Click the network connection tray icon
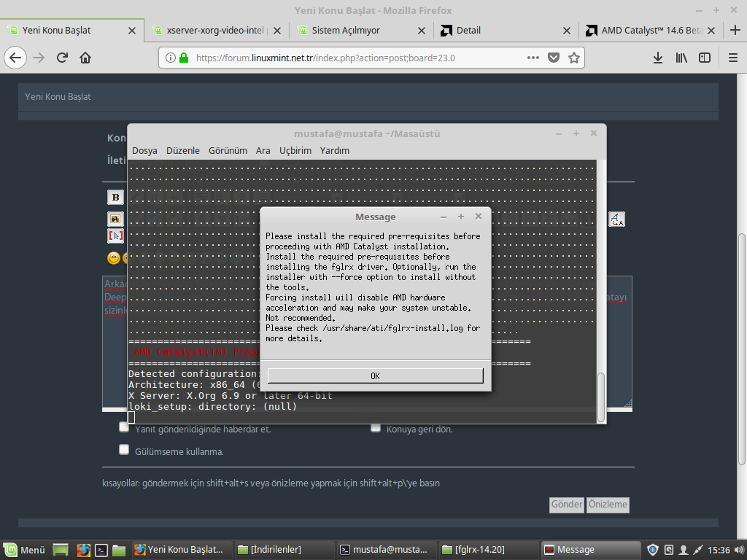The height and width of the screenshot is (560, 747). tap(698, 550)
